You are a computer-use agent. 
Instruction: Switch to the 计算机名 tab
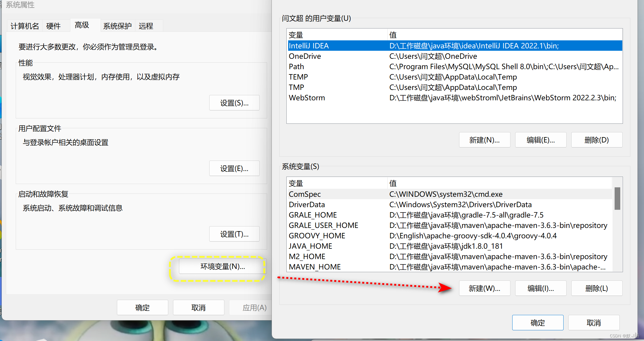[x=25, y=26]
